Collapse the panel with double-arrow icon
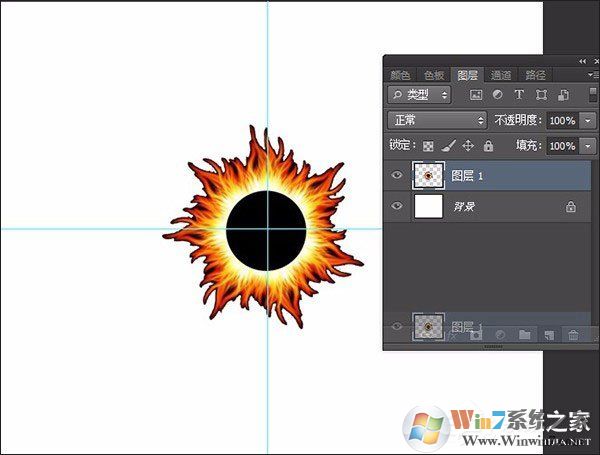 [x=582, y=61]
